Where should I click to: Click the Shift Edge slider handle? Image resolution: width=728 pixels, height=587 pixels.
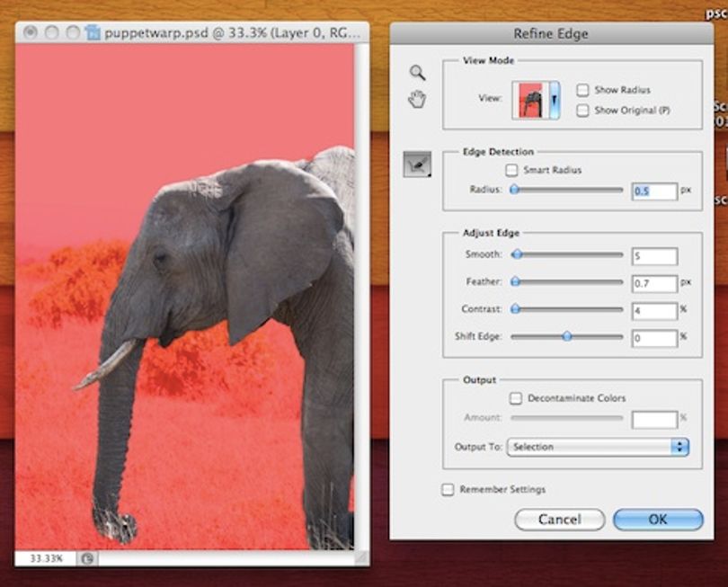(567, 336)
